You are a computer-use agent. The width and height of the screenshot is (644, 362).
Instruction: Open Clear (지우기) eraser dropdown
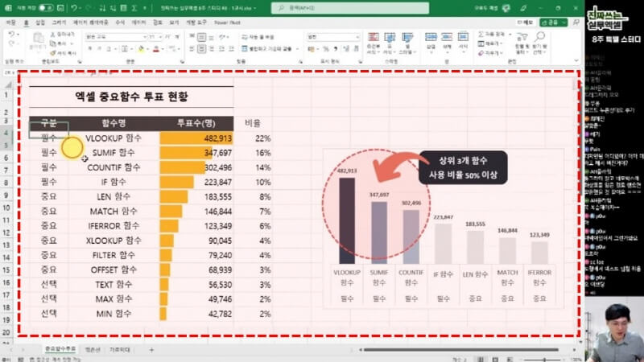tap(490, 53)
